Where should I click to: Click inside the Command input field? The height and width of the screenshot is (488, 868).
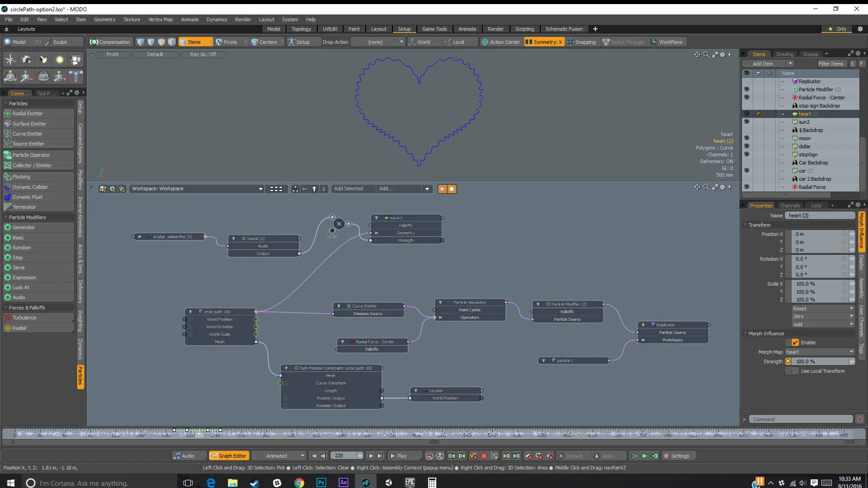800,419
